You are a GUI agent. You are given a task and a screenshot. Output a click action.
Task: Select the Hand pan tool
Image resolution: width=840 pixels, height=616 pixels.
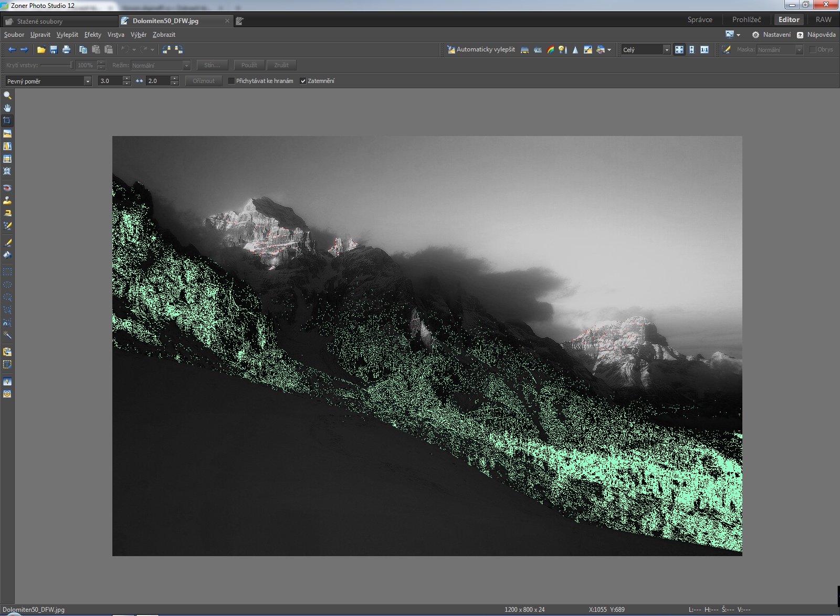(7, 108)
